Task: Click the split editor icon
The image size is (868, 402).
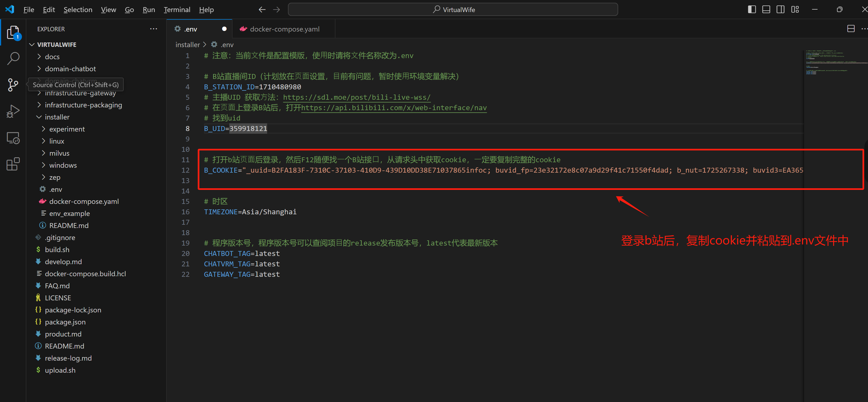Action: click(850, 29)
